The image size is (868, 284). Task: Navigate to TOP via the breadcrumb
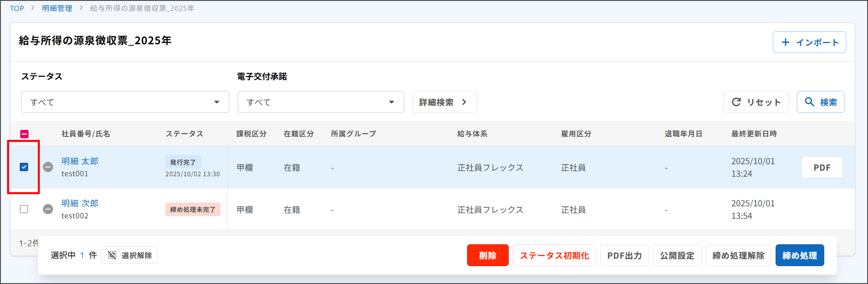point(17,8)
